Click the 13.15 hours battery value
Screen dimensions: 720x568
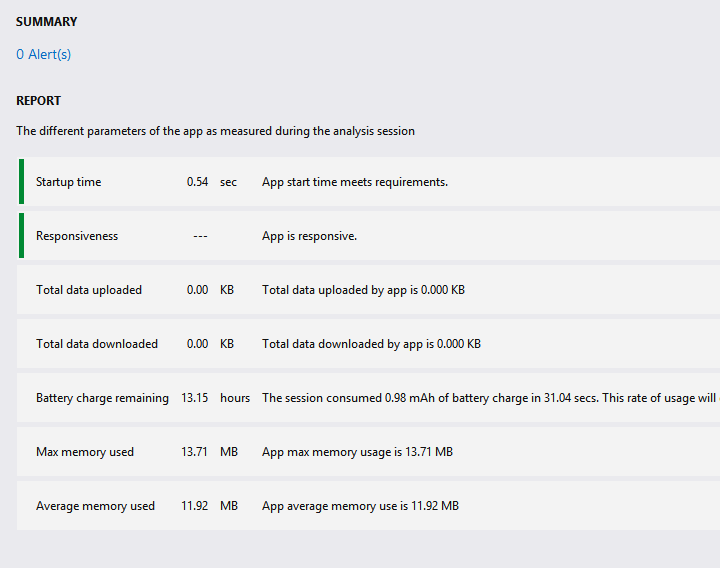pyautogui.click(x=195, y=398)
